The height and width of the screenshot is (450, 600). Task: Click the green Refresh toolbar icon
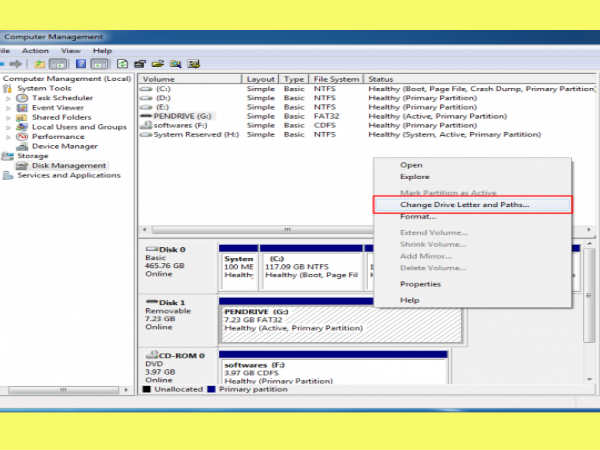[x=122, y=64]
